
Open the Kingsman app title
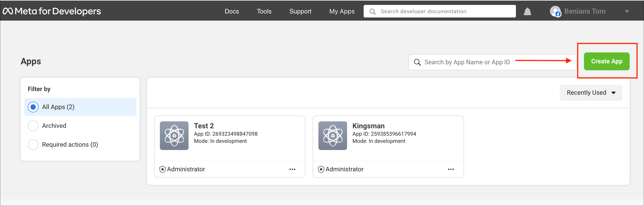pos(368,126)
